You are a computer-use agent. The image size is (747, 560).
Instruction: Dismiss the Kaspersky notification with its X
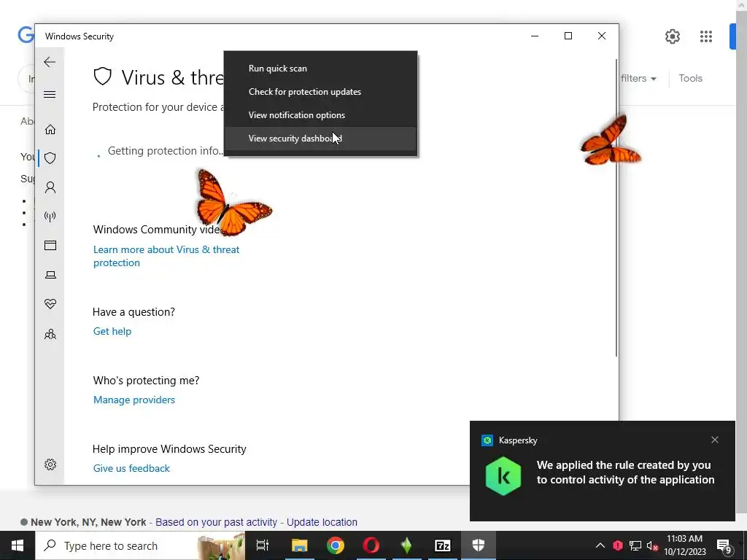click(x=715, y=440)
